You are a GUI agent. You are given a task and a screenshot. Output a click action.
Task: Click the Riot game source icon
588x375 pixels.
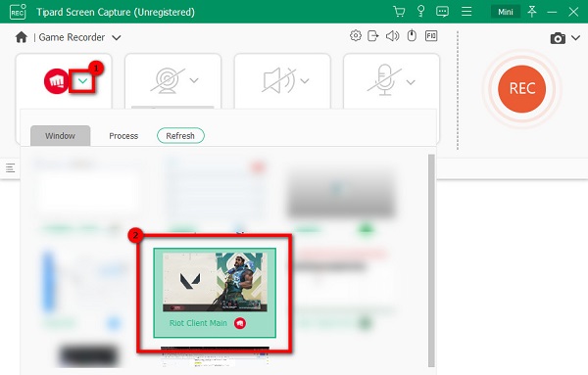[x=56, y=81]
